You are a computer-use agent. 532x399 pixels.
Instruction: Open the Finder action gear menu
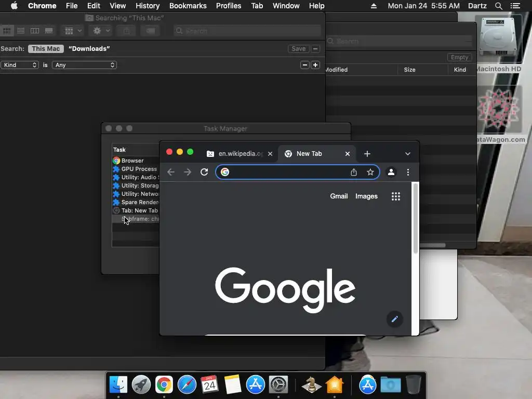click(101, 31)
